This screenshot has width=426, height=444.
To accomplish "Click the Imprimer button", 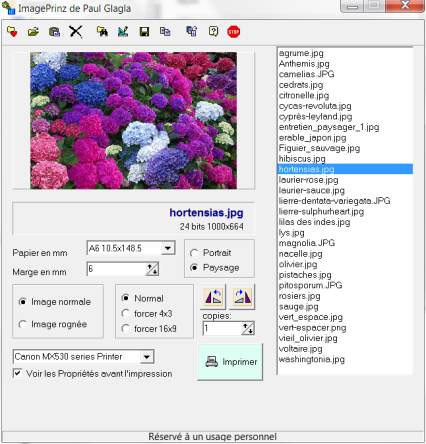I will pyautogui.click(x=230, y=362).
